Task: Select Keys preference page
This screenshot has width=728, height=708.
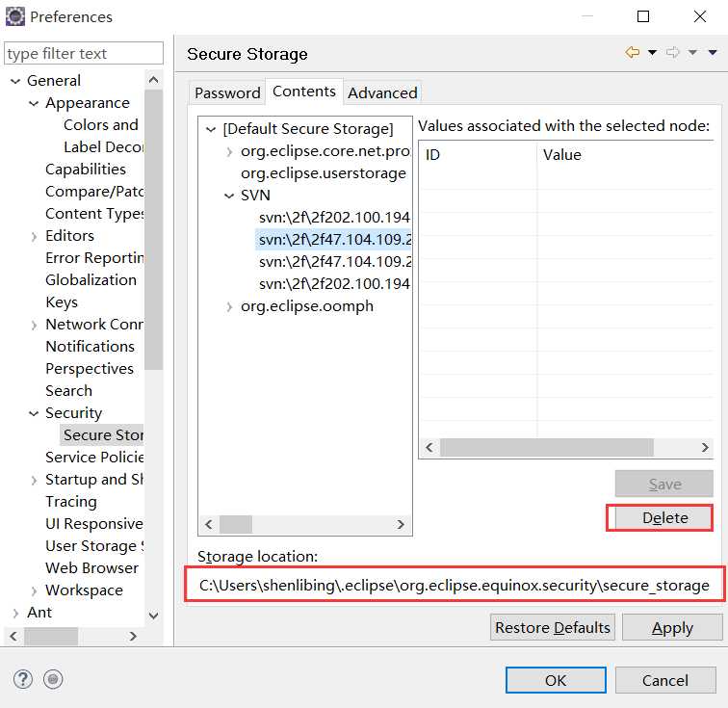Action: point(62,302)
